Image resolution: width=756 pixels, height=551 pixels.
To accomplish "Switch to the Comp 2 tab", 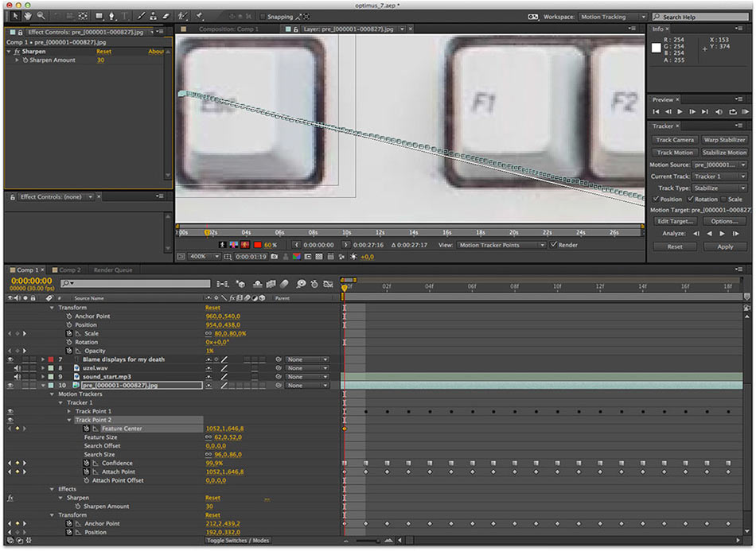I will click(x=69, y=270).
